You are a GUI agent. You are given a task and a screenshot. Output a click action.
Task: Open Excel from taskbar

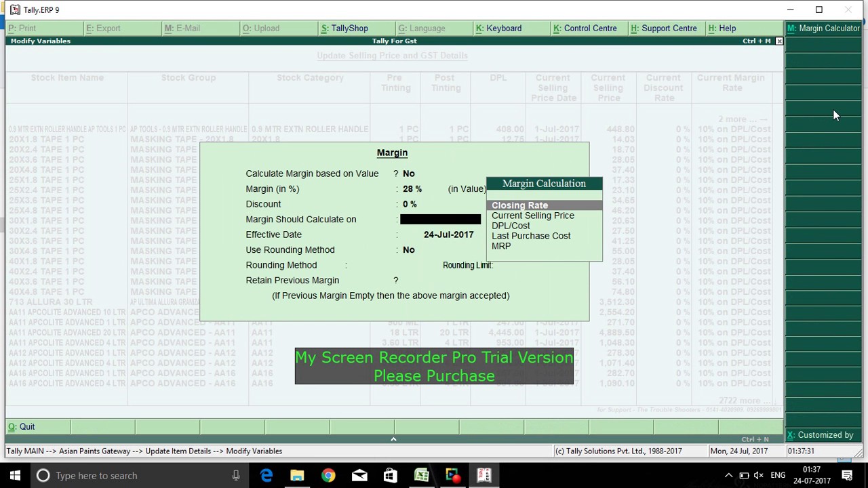pos(422,476)
